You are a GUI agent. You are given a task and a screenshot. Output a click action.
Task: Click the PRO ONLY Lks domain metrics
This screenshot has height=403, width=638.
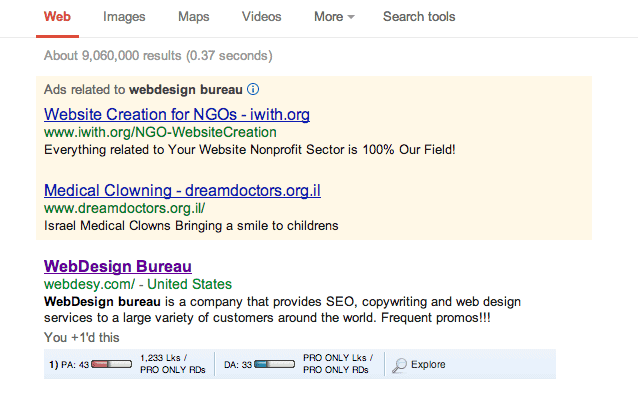337,357
